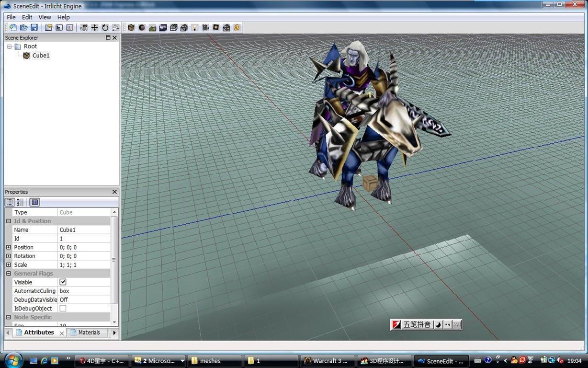588x368 pixels.
Task: Collapse the Gerneral Flags section
Action: [9, 274]
